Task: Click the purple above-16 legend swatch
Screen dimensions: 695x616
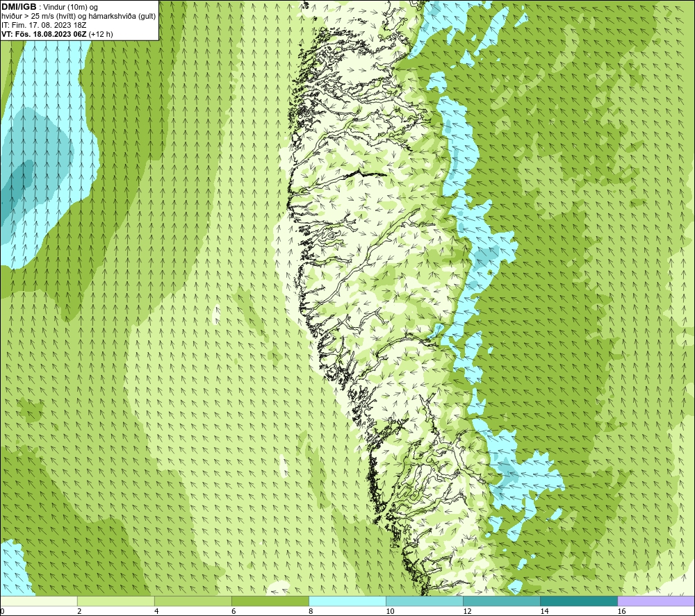Action: [656, 601]
